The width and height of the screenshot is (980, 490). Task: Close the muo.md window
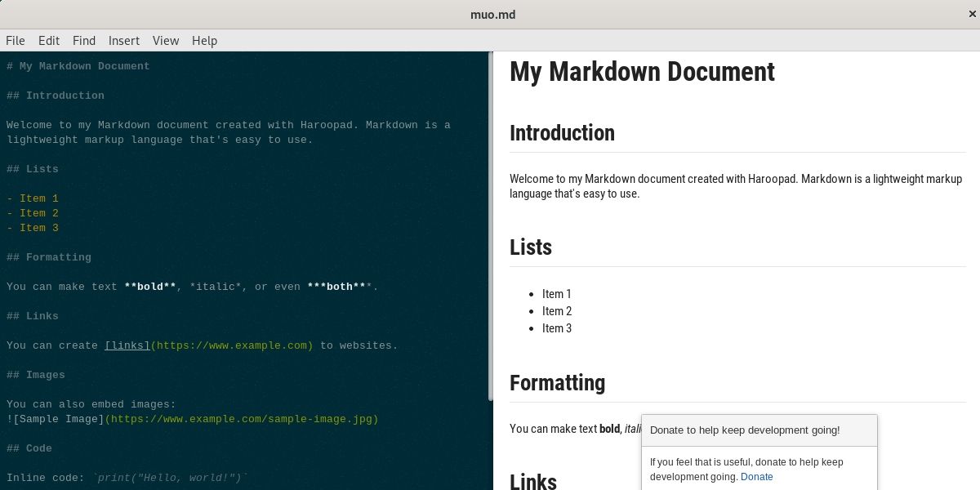coord(971,14)
